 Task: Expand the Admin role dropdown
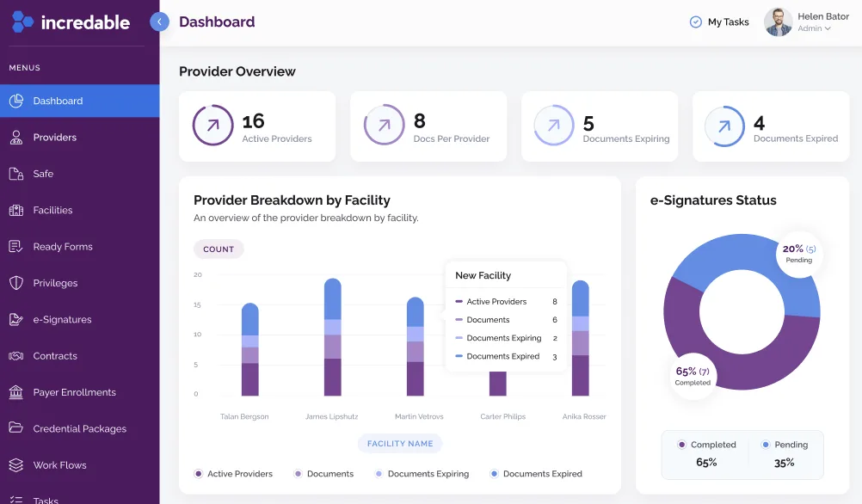tap(814, 28)
